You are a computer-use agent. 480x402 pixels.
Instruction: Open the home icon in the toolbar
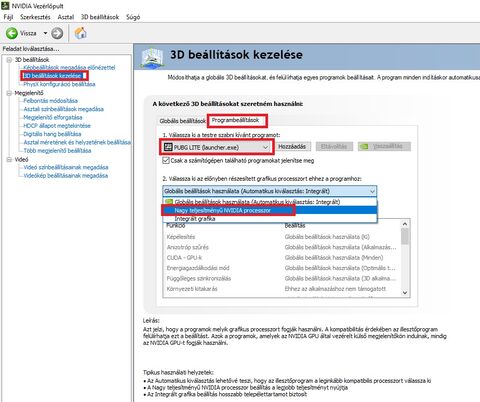pos(80,33)
